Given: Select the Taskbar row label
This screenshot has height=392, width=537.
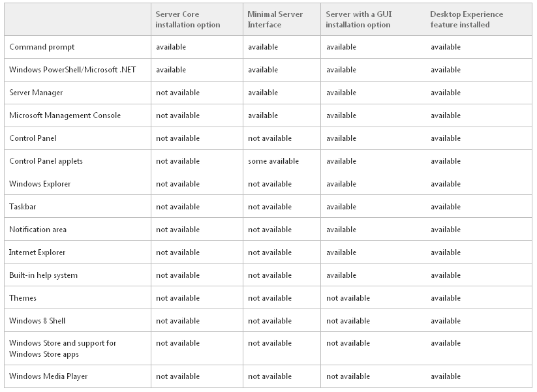Looking at the screenshot, I should [x=23, y=207].
